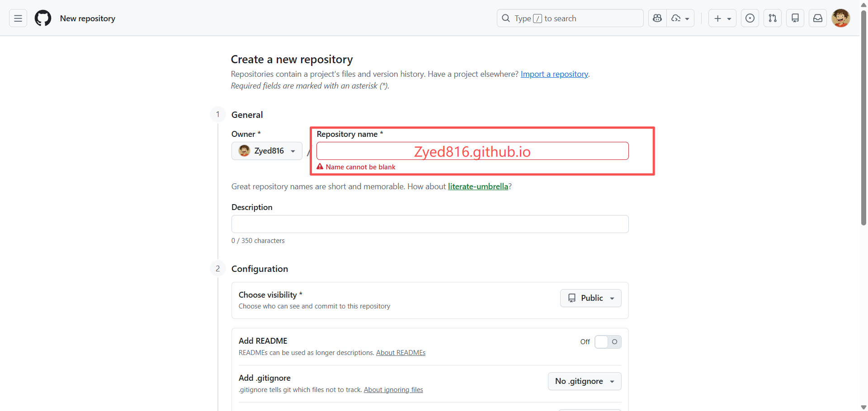This screenshot has width=868, height=411.
Task: Toggle the Add README switch on
Action: point(608,342)
